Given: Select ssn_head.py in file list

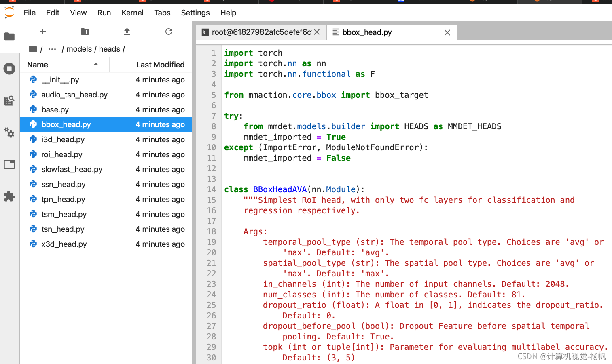Looking at the screenshot, I should [x=106, y=184].
